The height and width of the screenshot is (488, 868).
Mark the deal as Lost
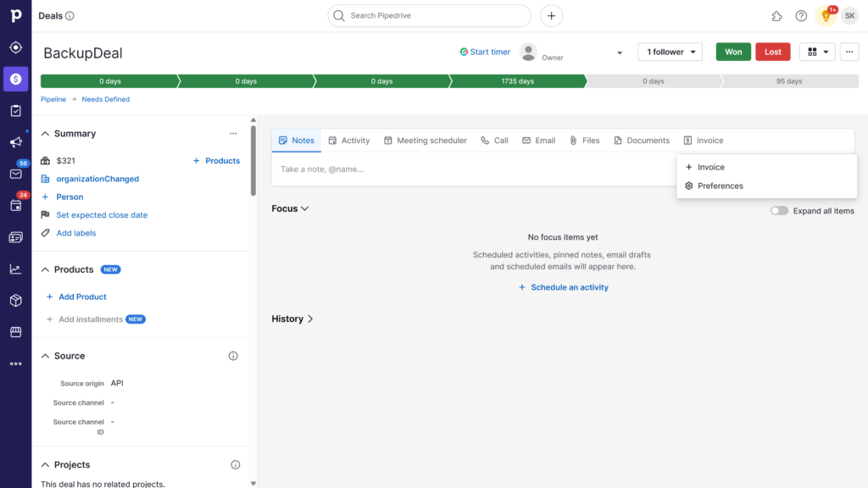[x=773, y=52]
